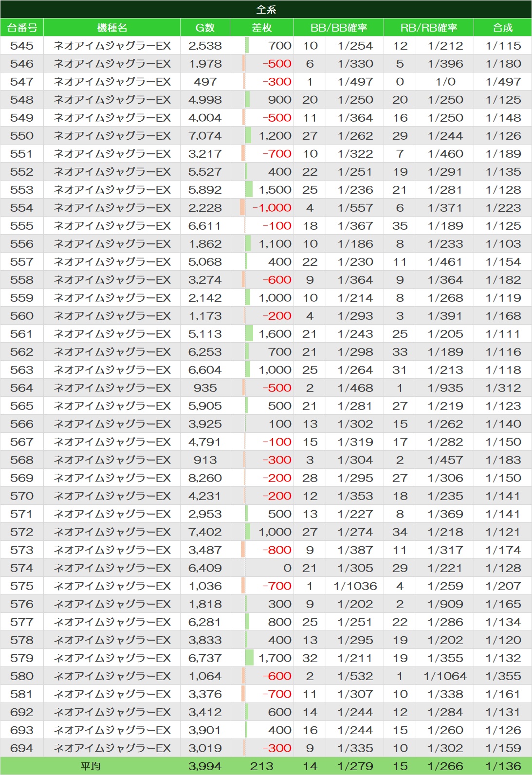Click G数 value 3,925 in row 566
This screenshot has height=775, width=532.
(x=205, y=424)
